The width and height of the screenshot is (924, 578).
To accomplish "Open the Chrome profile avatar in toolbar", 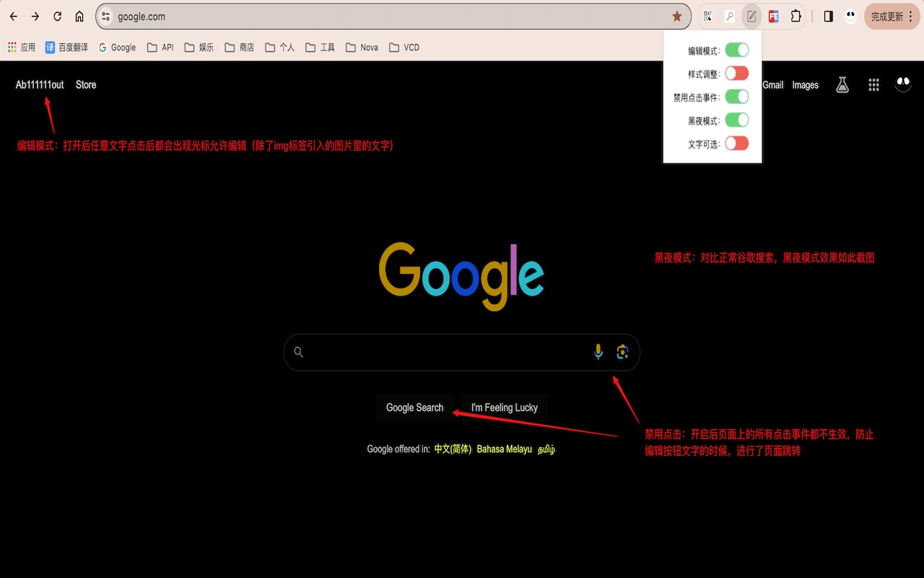I will (x=851, y=17).
